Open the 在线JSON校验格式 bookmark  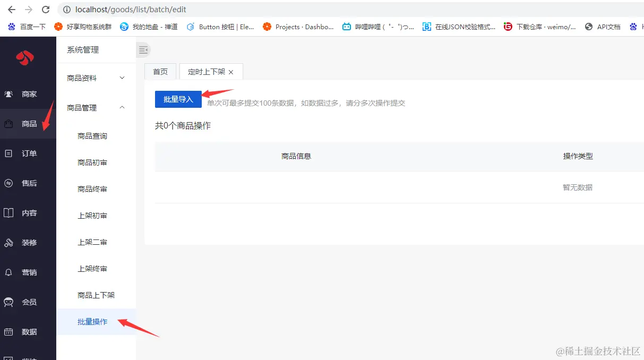pyautogui.click(x=459, y=27)
